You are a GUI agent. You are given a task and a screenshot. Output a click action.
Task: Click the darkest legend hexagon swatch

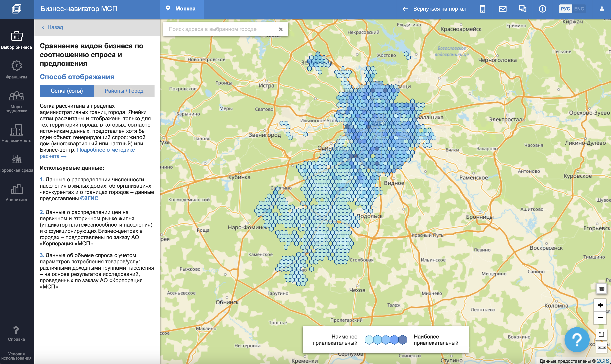point(402,340)
